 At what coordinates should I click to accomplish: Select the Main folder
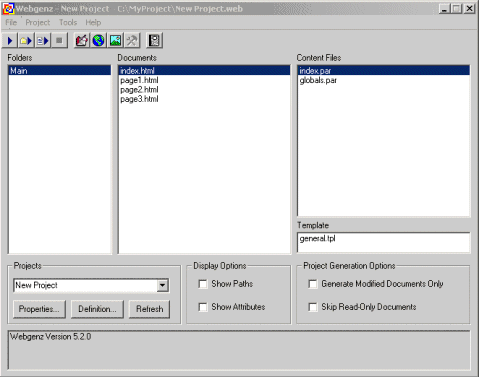[60, 71]
